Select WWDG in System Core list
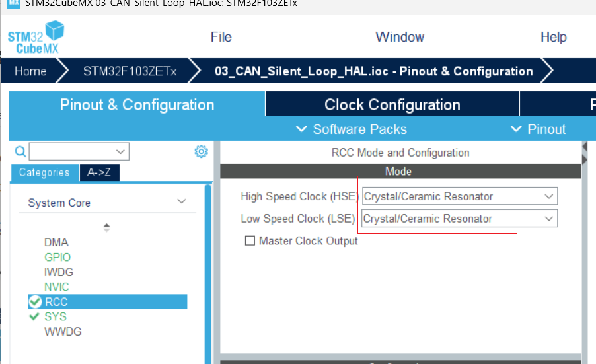Image resolution: width=596 pixels, height=364 pixels. (x=63, y=332)
